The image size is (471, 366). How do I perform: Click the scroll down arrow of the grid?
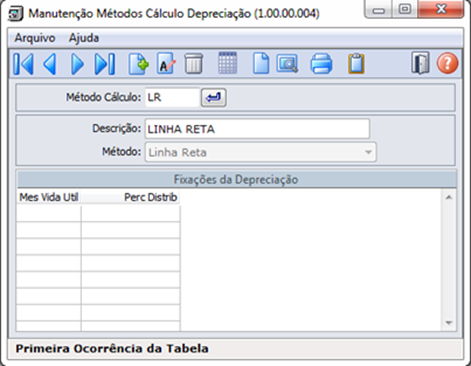click(449, 323)
